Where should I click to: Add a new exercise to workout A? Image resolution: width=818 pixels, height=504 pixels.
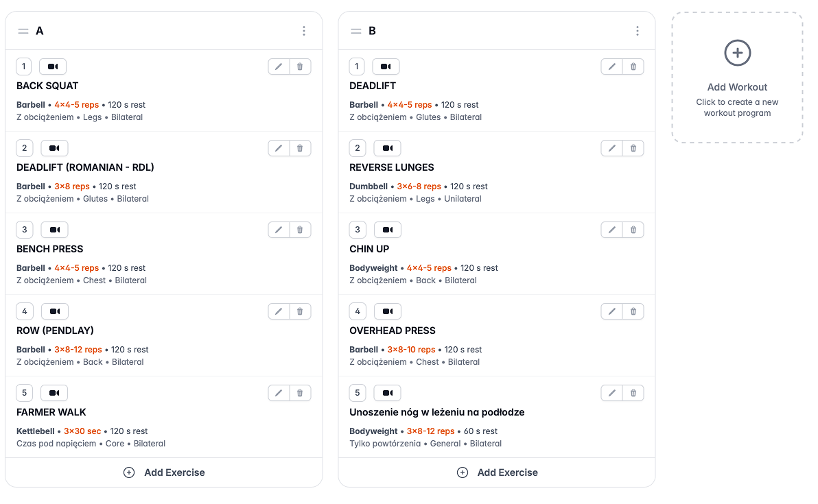point(164,472)
